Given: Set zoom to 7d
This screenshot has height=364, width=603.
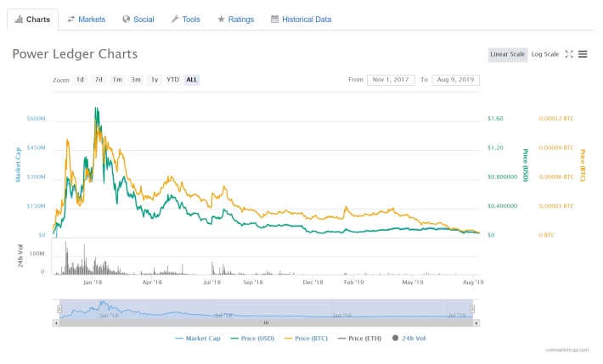Looking at the screenshot, I should (x=99, y=80).
